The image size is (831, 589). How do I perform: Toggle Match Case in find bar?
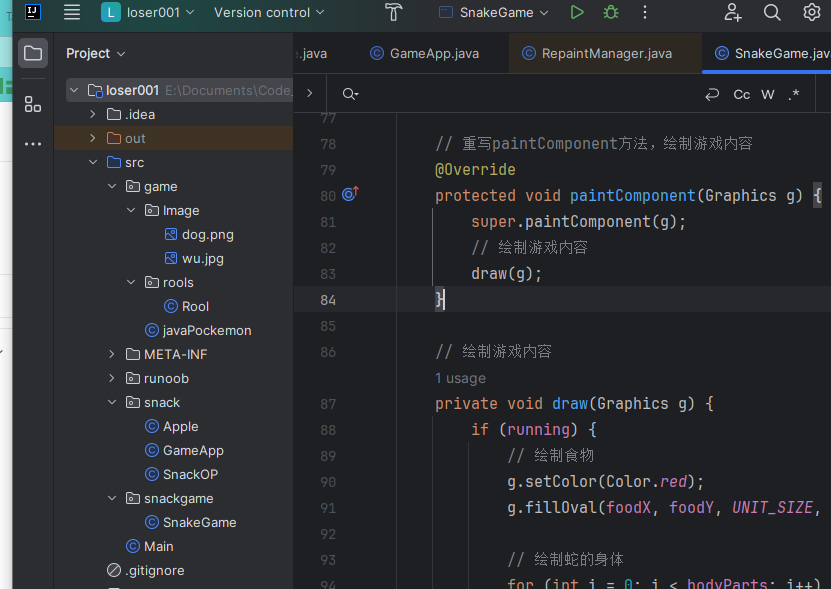(x=741, y=94)
